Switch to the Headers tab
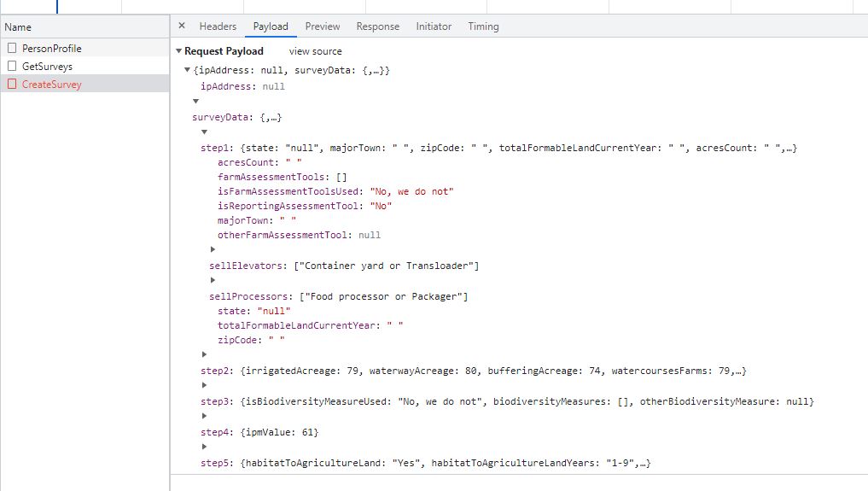Viewport: 868px width, 491px height. pos(218,26)
